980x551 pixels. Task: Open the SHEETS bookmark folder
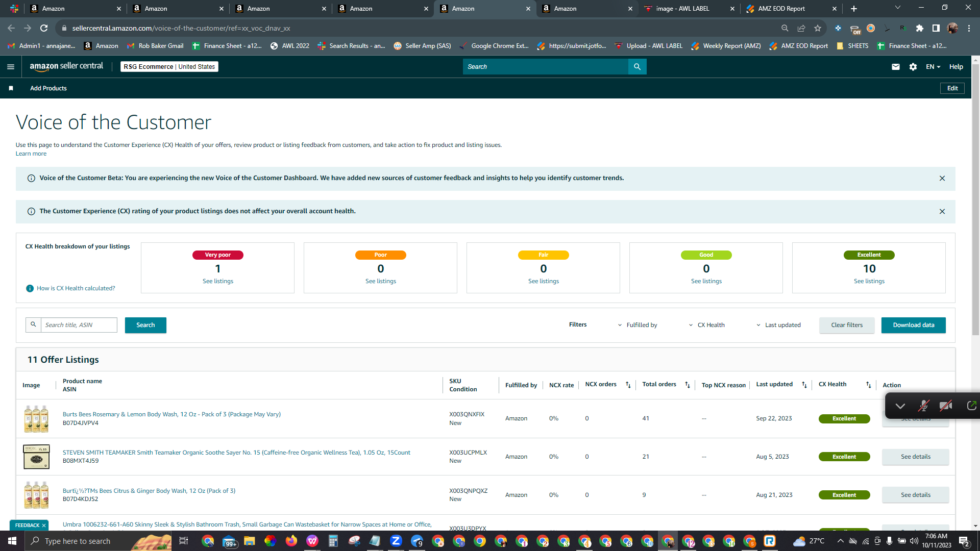coord(852,46)
